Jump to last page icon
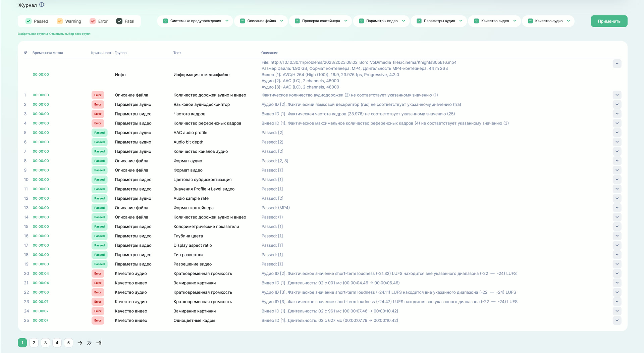The height and width of the screenshot is (353, 644). coord(99,343)
